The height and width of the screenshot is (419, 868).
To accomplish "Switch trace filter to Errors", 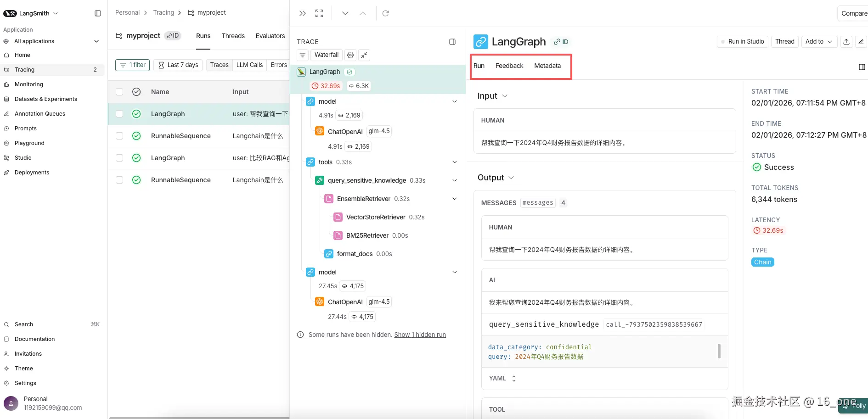I will (x=279, y=65).
